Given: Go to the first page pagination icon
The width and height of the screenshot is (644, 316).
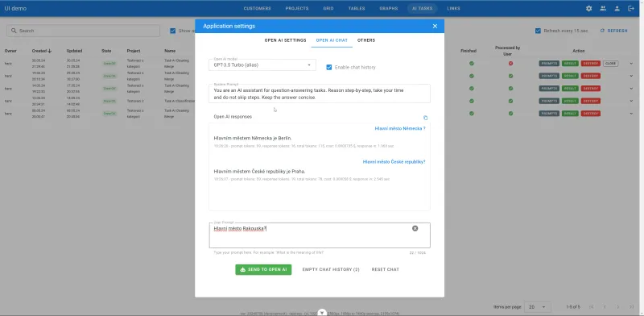Looking at the screenshot, I should [x=592, y=307].
